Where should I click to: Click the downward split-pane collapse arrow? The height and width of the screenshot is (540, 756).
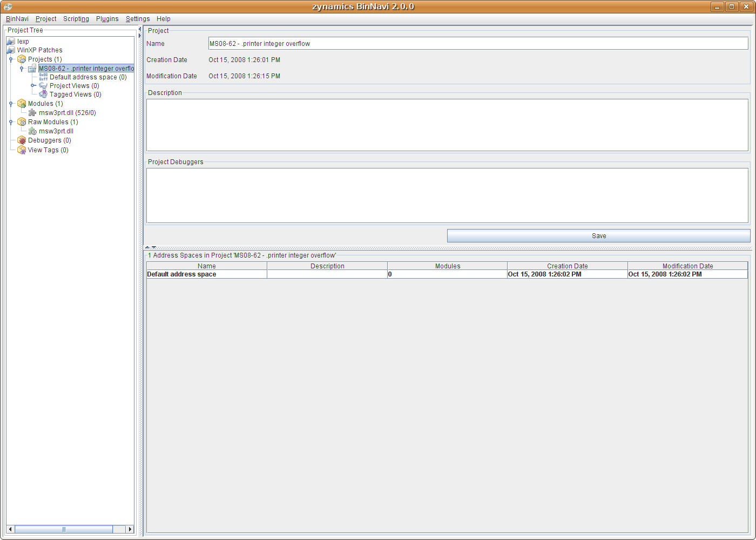[154, 247]
